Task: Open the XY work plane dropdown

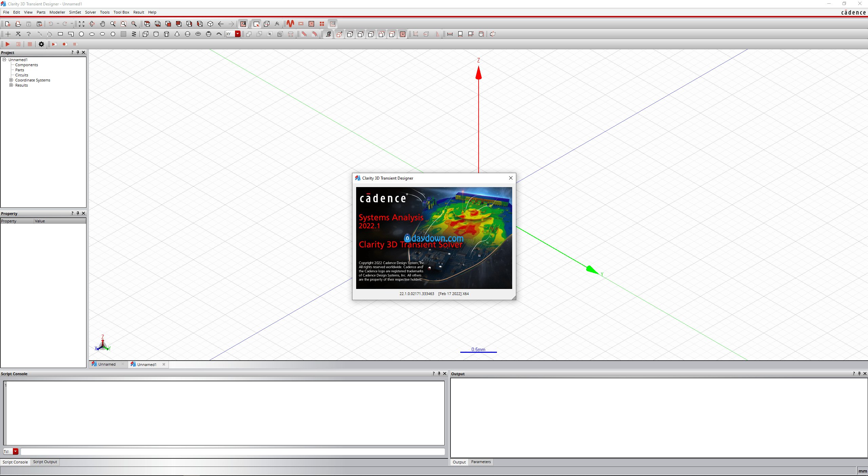Action: pos(238,34)
